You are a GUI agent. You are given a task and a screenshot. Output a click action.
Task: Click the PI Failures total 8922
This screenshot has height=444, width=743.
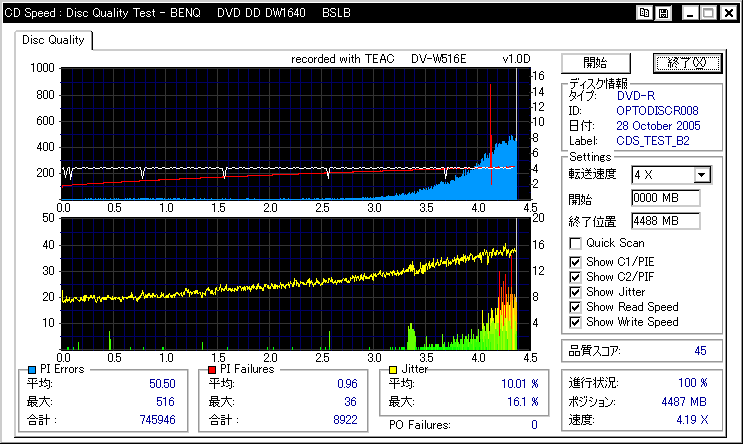(x=345, y=420)
